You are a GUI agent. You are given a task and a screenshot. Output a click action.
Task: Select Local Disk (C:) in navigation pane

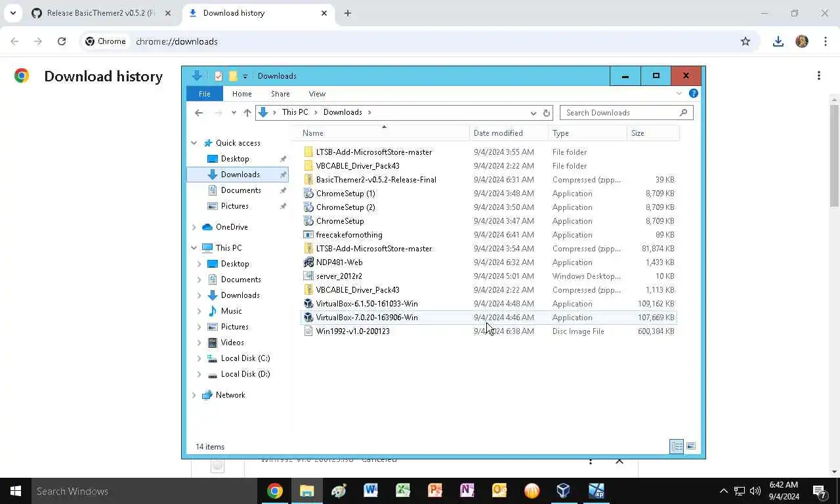point(245,358)
